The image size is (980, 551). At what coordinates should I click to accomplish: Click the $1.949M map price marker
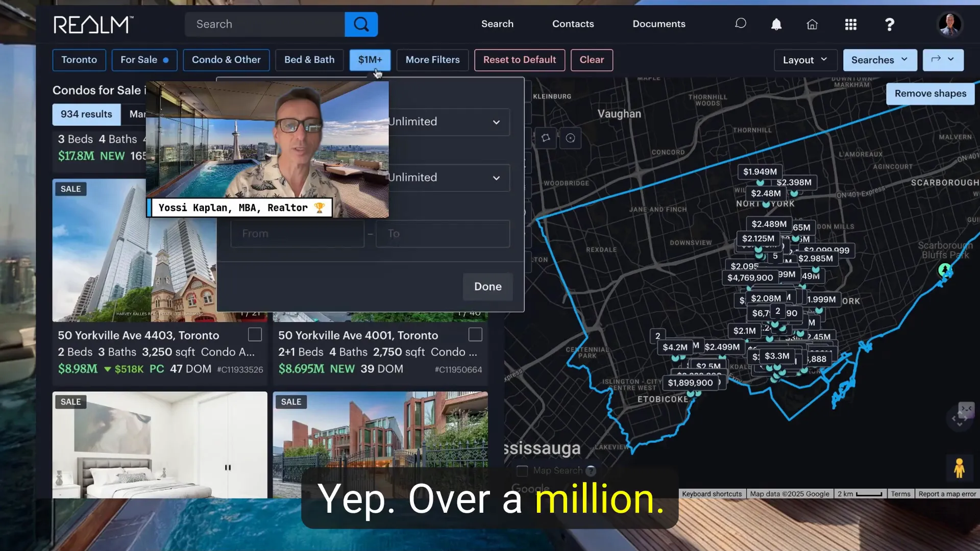point(759,171)
